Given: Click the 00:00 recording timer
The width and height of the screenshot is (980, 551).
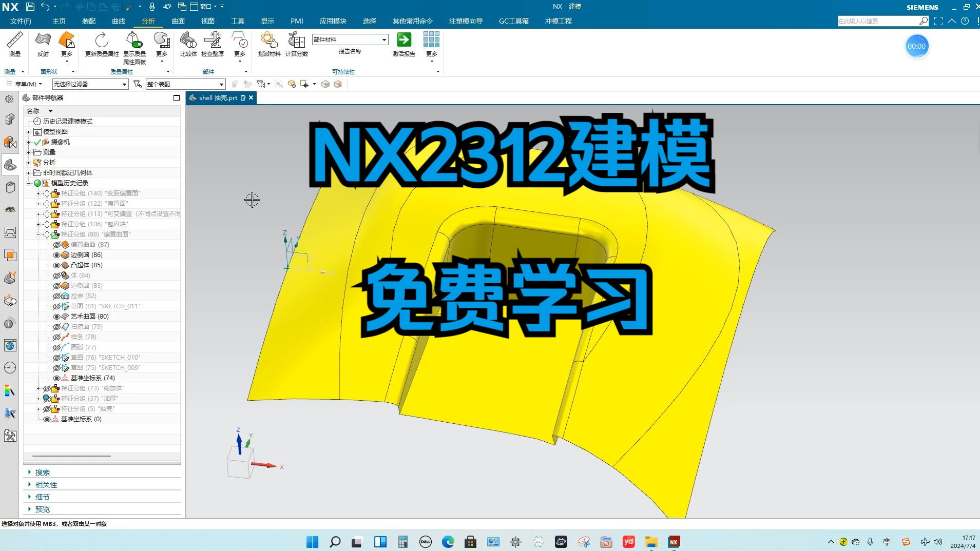Looking at the screenshot, I should (x=916, y=46).
